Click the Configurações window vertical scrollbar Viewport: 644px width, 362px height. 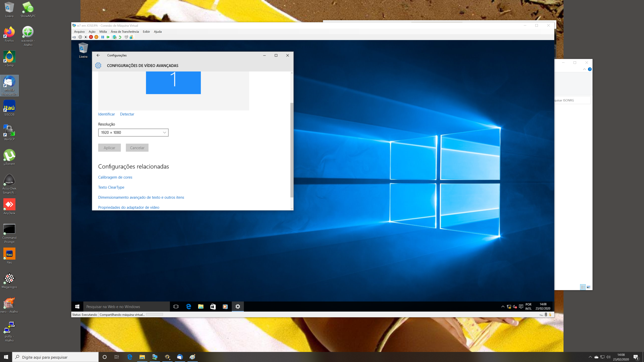tap(291, 150)
